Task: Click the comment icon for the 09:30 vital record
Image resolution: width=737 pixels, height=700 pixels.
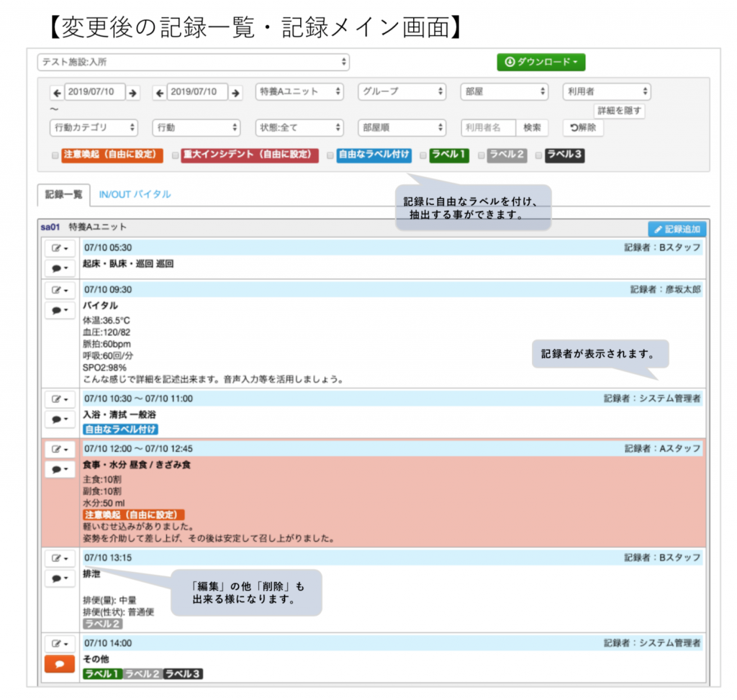Action: pyautogui.click(x=60, y=311)
